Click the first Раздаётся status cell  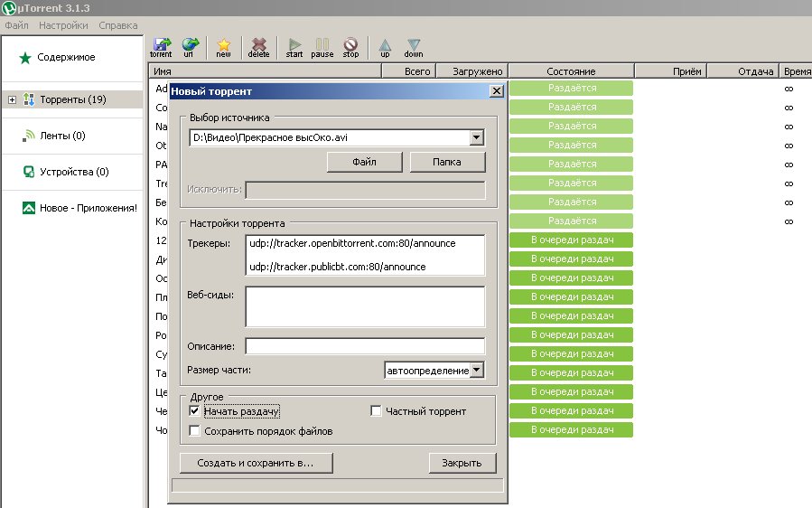pyautogui.click(x=571, y=88)
